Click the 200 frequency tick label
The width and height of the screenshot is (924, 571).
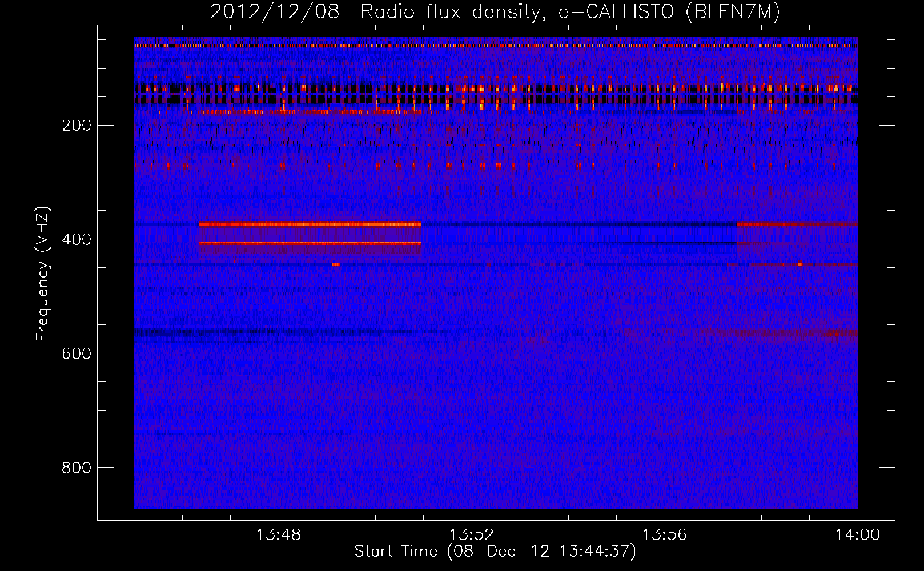tap(77, 125)
